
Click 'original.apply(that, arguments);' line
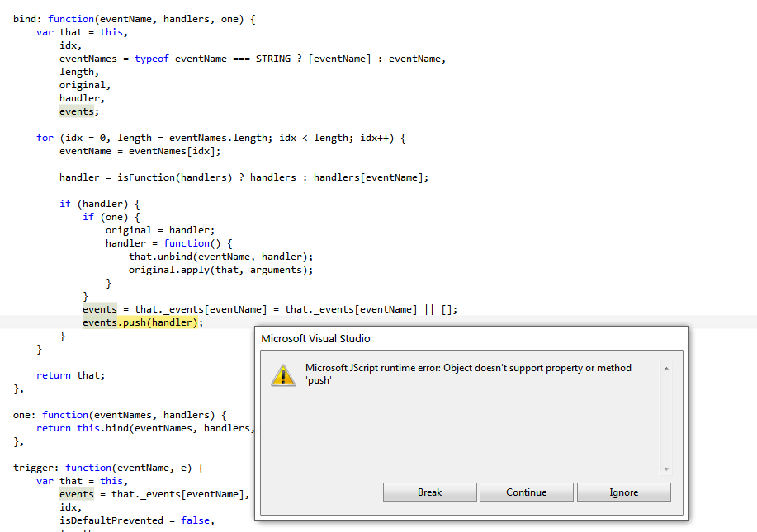coord(220,270)
